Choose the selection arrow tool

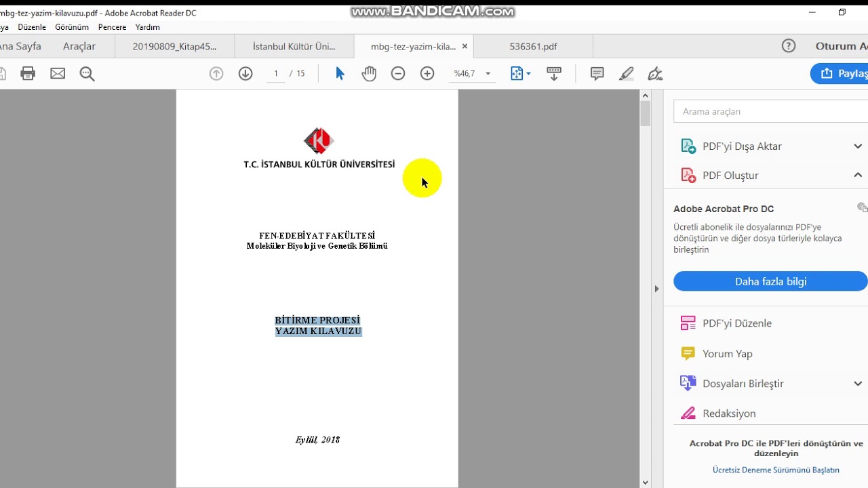pos(340,74)
